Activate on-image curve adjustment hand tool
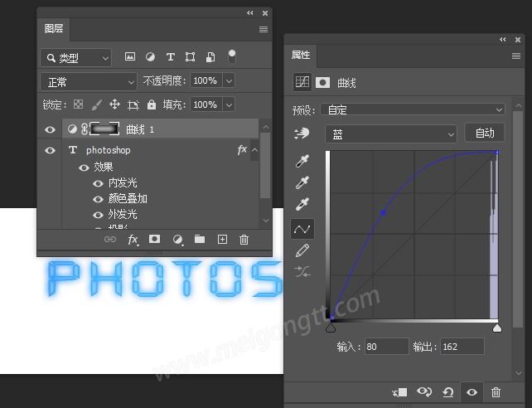This screenshot has width=532, height=408. pyautogui.click(x=302, y=134)
